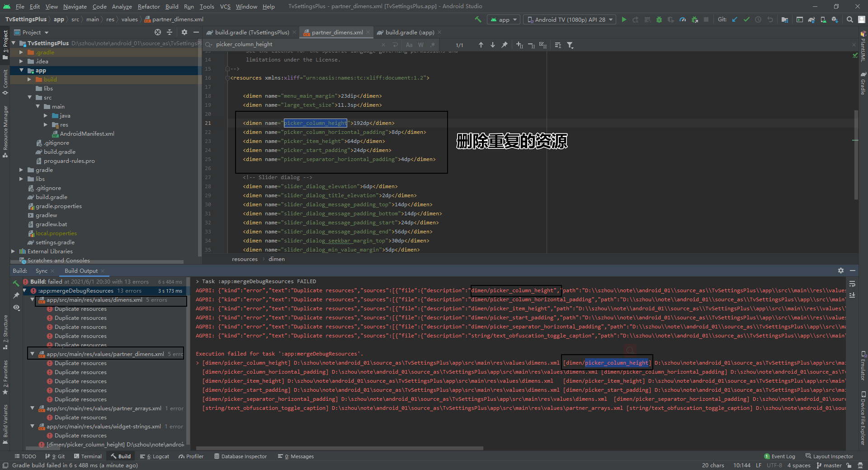Open the Database Inspector tool window
The width and height of the screenshot is (868, 470).
click(241, 456)
